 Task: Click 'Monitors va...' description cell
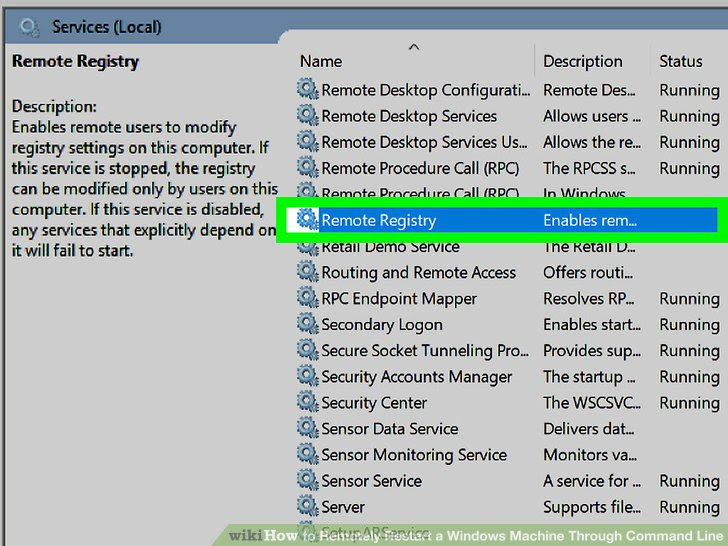[590, 455]
